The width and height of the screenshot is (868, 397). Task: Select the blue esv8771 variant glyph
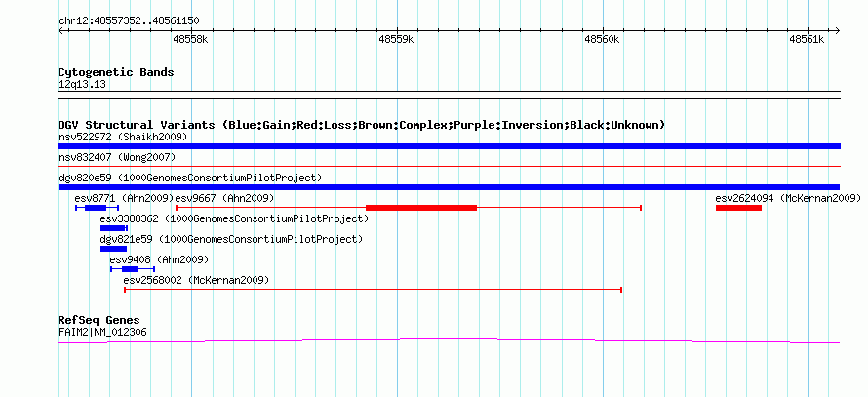pos(97,208)
